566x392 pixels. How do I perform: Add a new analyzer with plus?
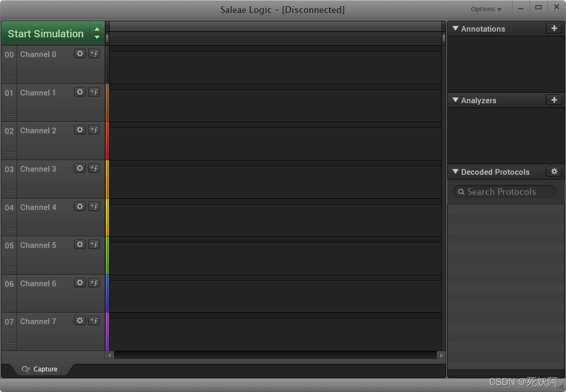554,100
